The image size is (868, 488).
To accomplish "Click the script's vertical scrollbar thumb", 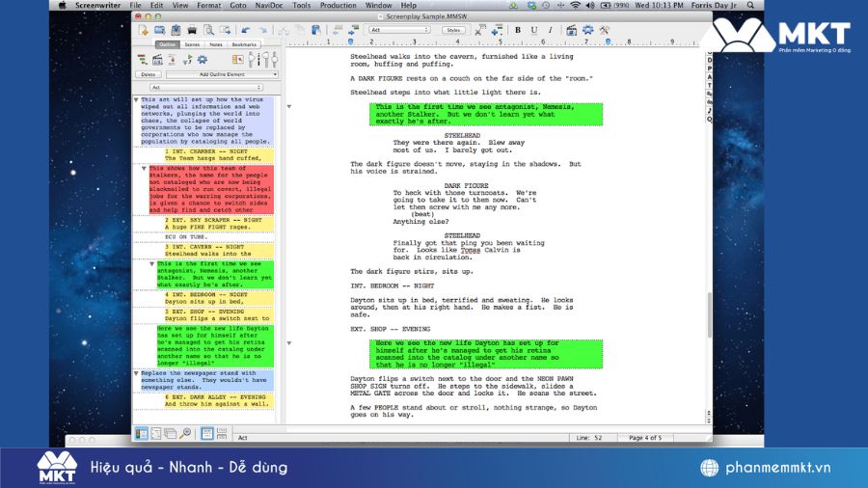I will (x=709, y=314).
